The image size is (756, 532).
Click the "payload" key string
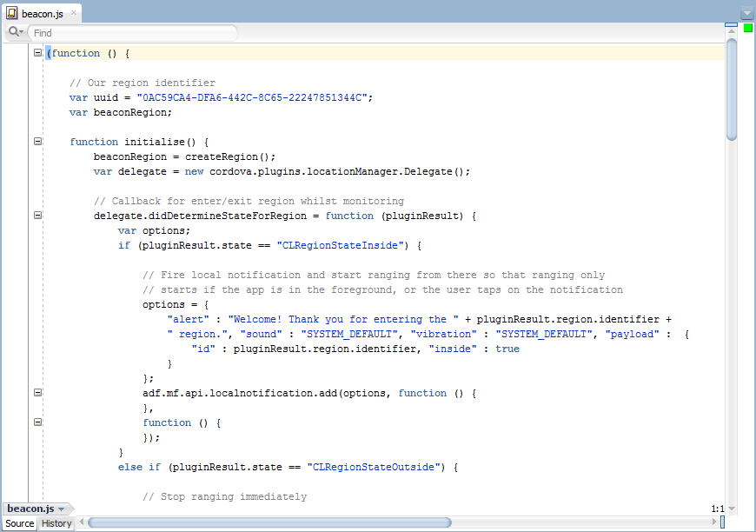pos(632,335)
